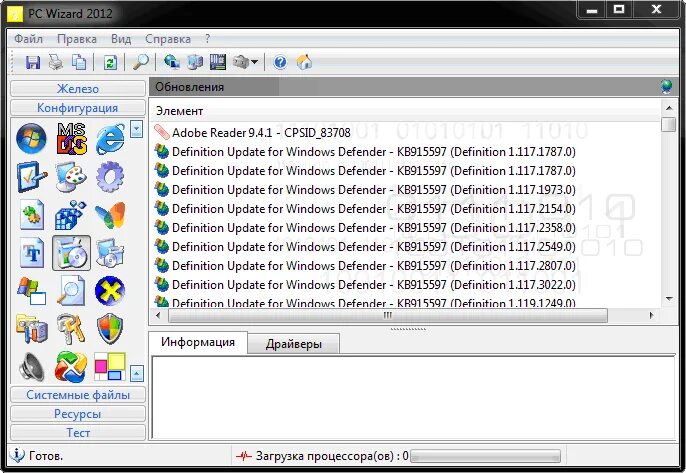Select Definition 1.117.2358.0 update row

tap(365, 228)
